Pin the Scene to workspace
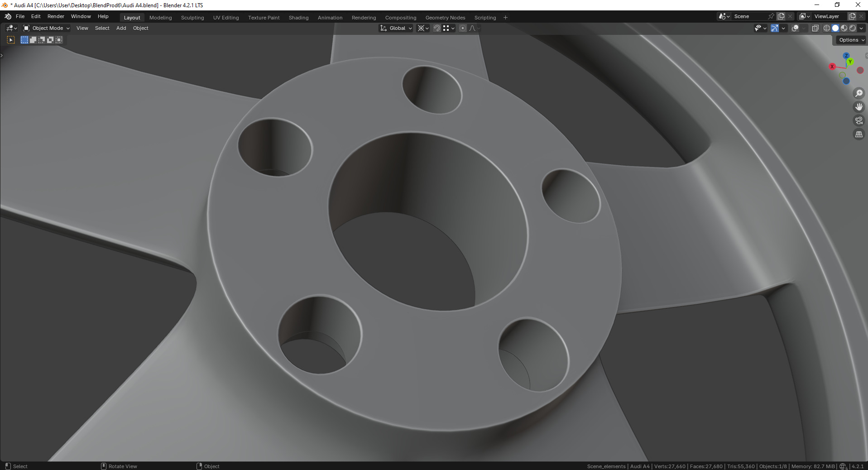 click(x=771, y=16)
